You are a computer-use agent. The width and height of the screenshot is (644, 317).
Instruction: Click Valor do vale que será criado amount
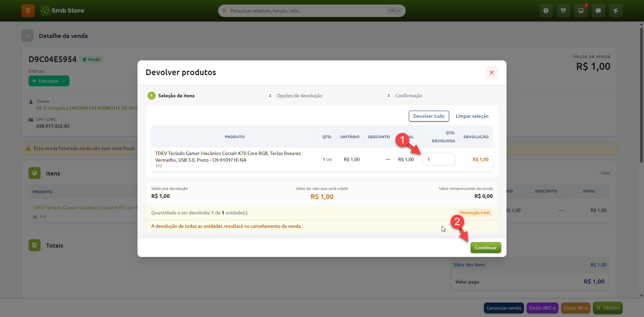322,197
